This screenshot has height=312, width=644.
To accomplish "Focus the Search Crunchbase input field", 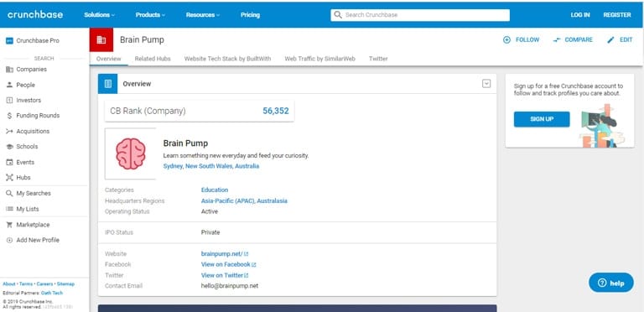I will tap(420, 15).
